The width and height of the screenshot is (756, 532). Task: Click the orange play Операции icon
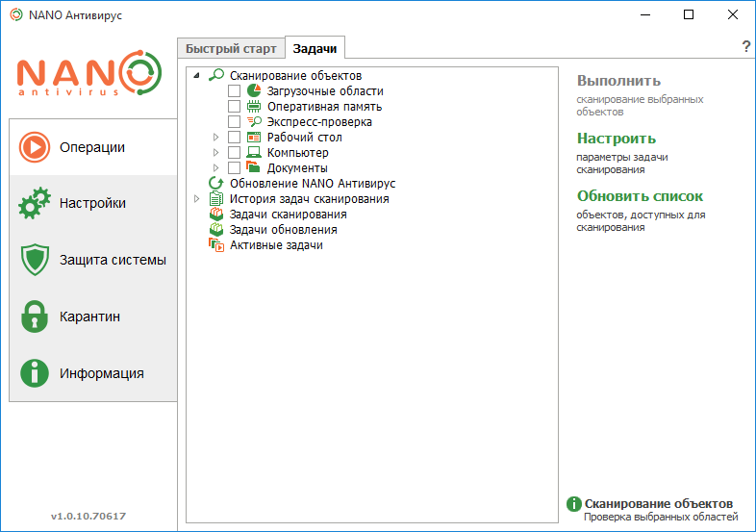point(35,147)
